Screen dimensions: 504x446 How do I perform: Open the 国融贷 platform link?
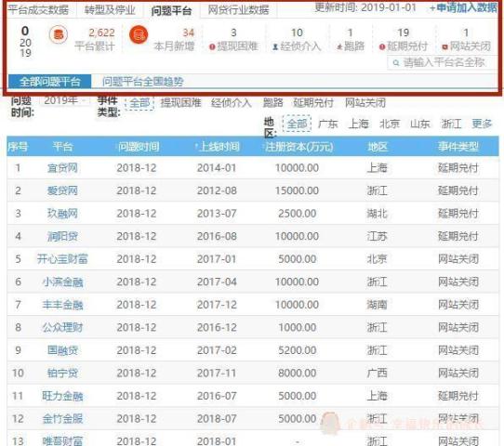[62, 350]
